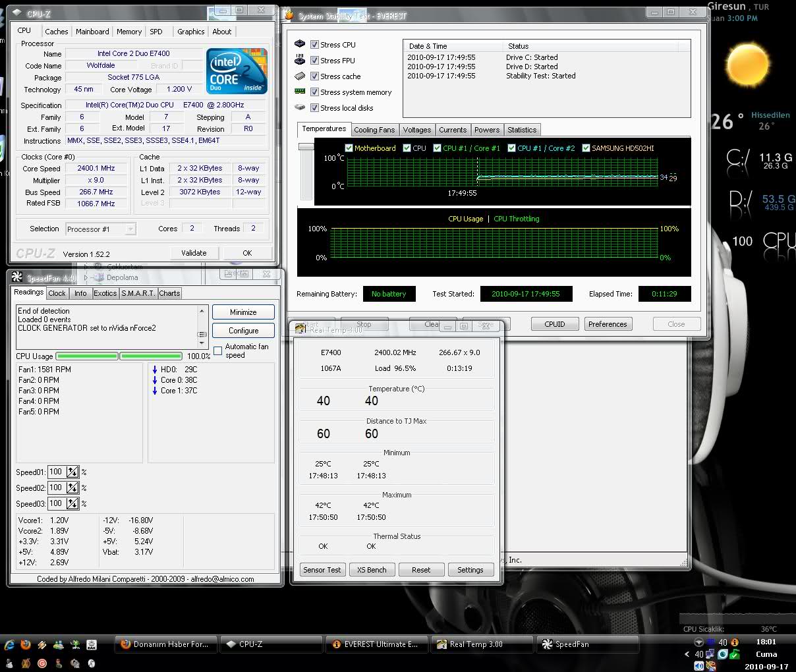Click the Core 1 temperature arrow icon
The image size is (796, 672).
[155, 391]
